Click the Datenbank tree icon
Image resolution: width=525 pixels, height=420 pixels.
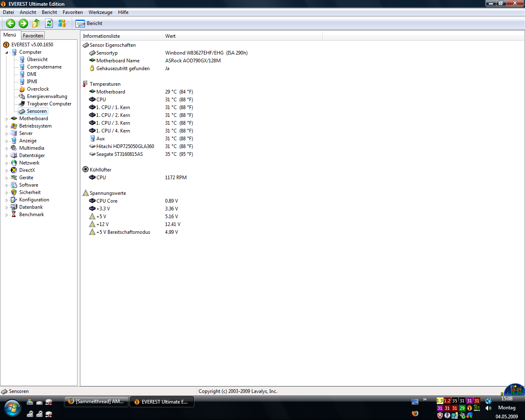[x=14, y=207]
